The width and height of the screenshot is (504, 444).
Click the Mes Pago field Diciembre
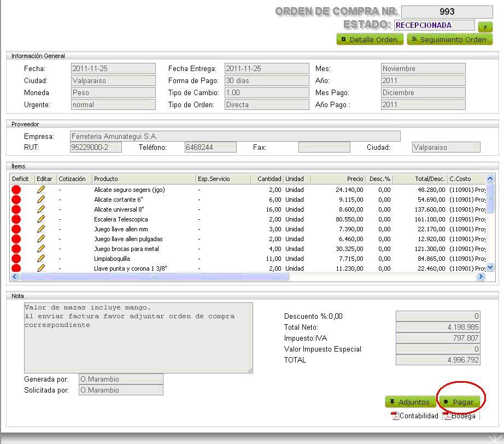tap(423, 92)
